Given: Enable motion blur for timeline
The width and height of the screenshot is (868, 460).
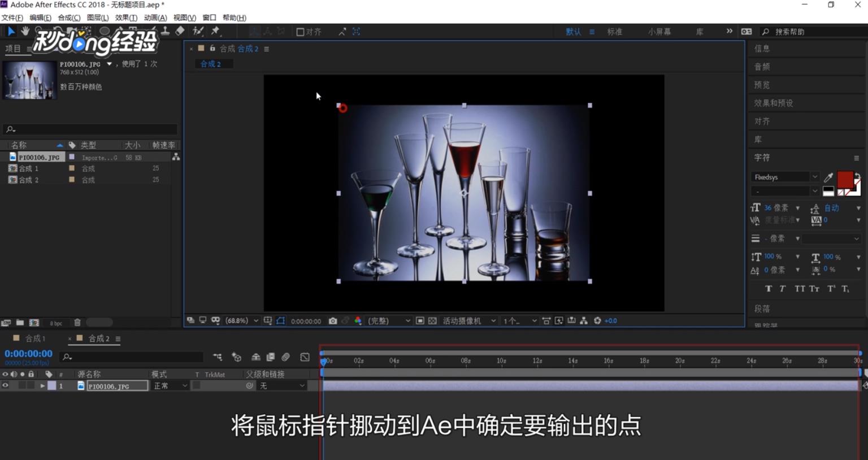Looking at the screenshot, I should click(x=286, y=357).
